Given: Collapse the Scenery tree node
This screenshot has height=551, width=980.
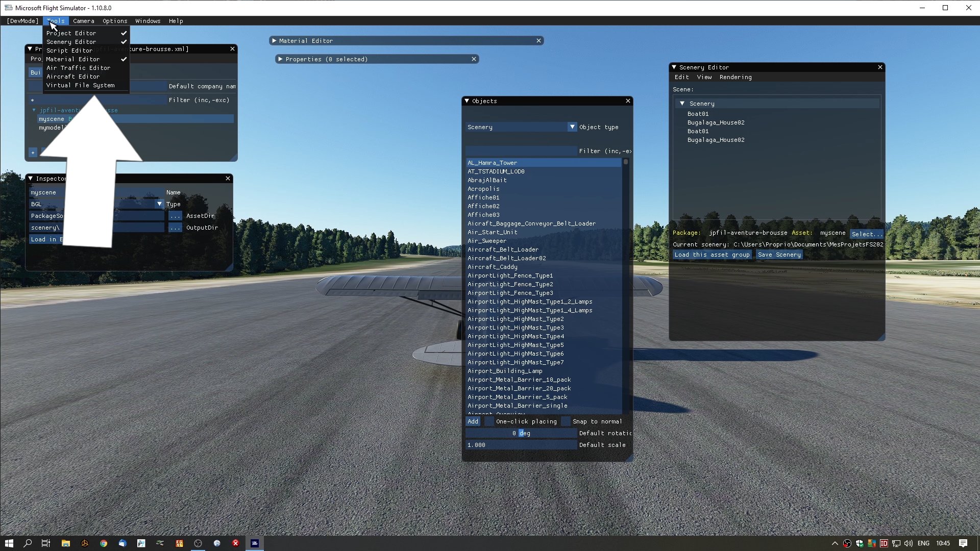Looking at the screenshot, I should (682, 104).
